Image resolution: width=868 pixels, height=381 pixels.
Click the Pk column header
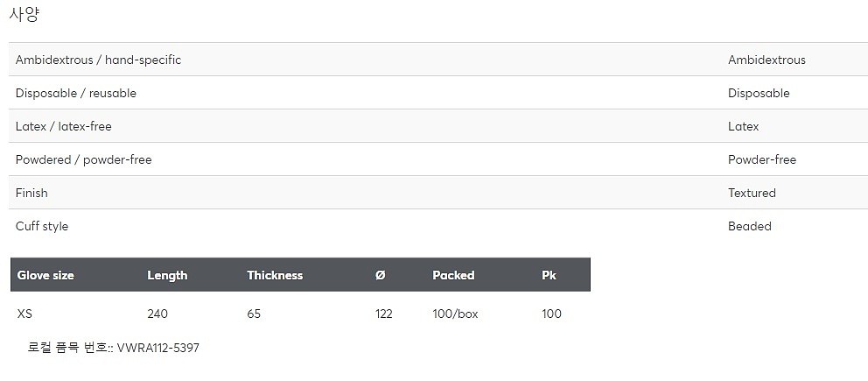pos(549,275)
